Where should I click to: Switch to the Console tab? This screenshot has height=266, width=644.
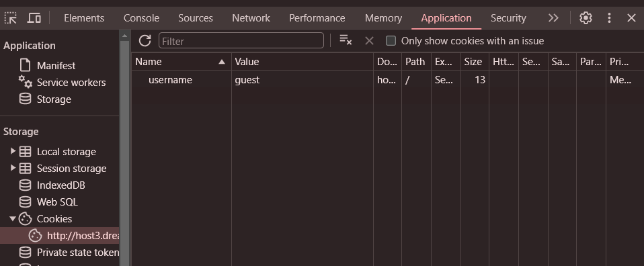tap(141, 18)
